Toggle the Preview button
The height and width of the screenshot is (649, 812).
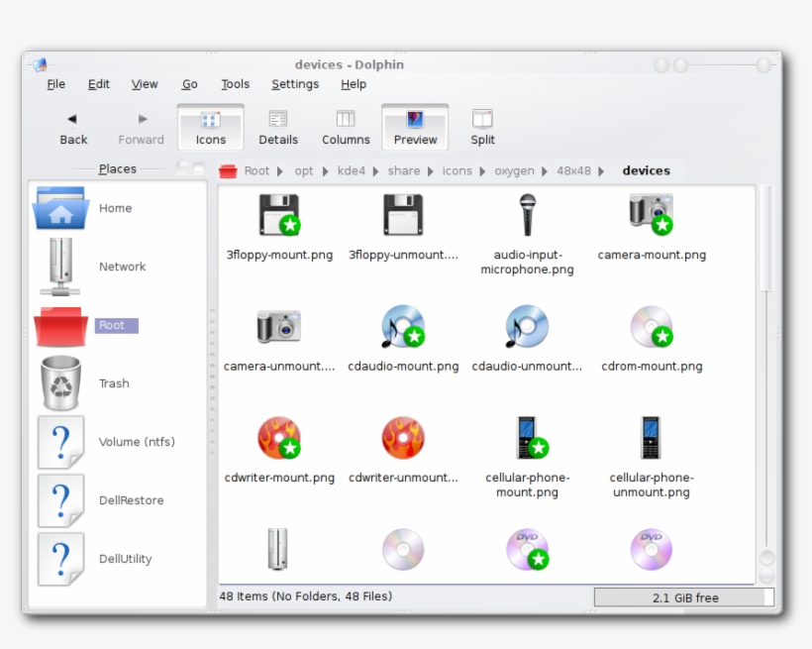coord(415,127)
